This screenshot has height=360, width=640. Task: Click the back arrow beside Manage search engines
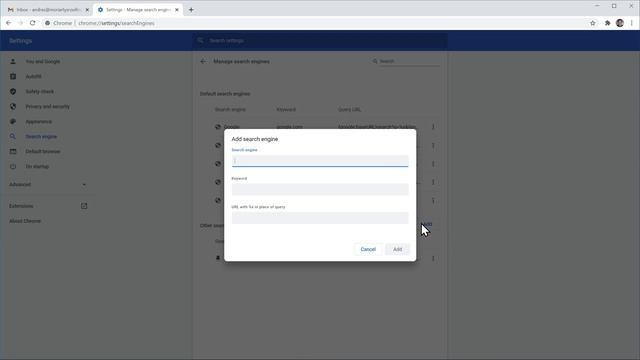(x=203, y=62)
